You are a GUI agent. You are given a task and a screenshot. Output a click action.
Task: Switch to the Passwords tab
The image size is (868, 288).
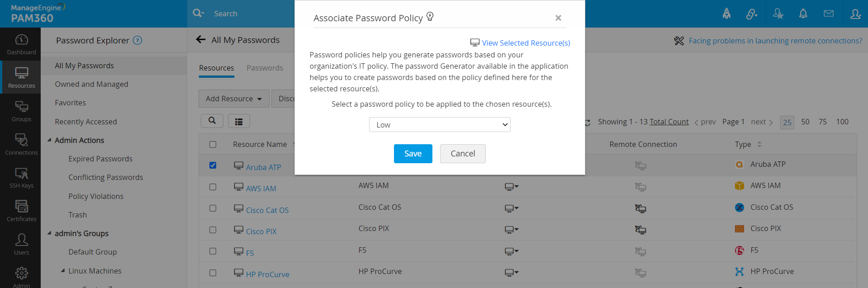tap(265, 68)
